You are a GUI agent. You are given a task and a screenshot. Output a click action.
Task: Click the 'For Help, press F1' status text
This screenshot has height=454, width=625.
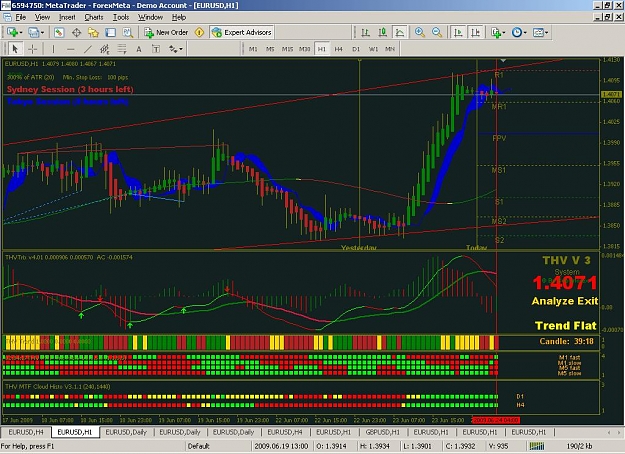[x=27, y=446]
